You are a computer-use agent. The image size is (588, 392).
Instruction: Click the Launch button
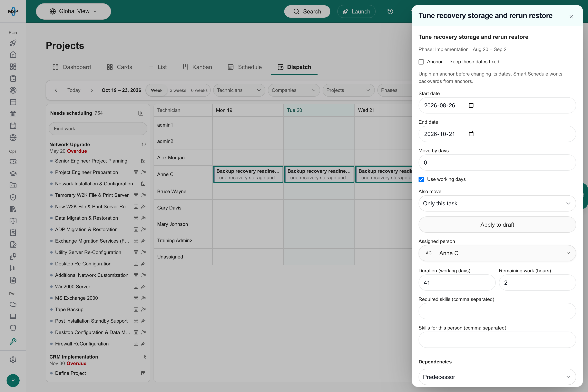[356, 11]
